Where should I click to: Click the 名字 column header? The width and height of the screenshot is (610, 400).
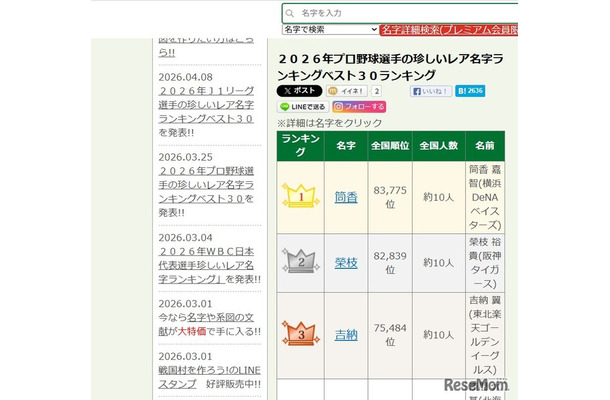pos(346,146)
